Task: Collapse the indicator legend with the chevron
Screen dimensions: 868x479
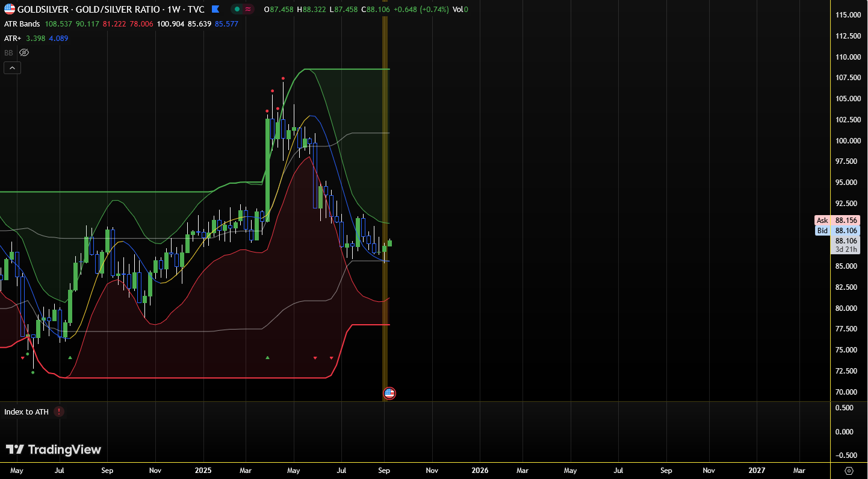Action: coord(12,68)
